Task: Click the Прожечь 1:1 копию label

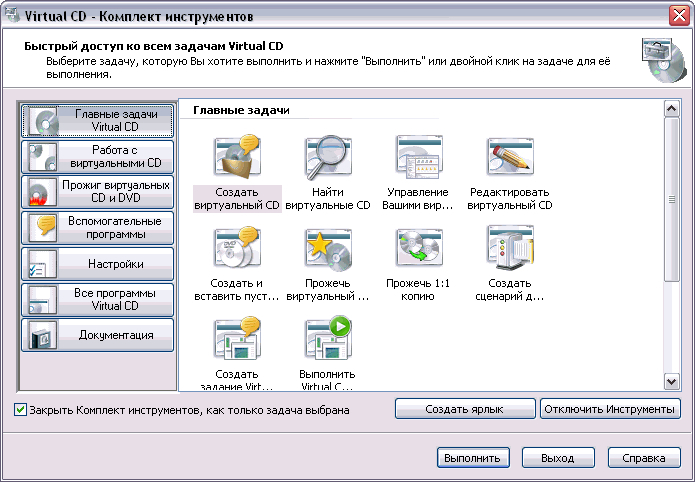Action: click(x=418, y=290)
